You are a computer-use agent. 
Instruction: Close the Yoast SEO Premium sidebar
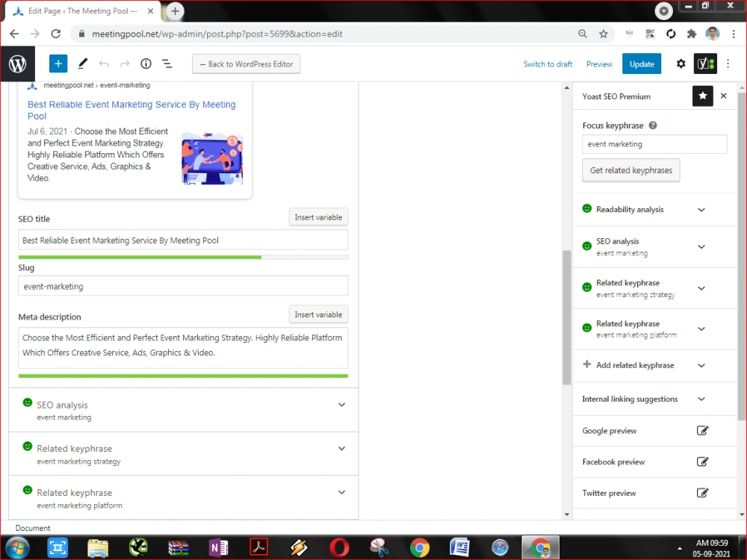(724, 96)
